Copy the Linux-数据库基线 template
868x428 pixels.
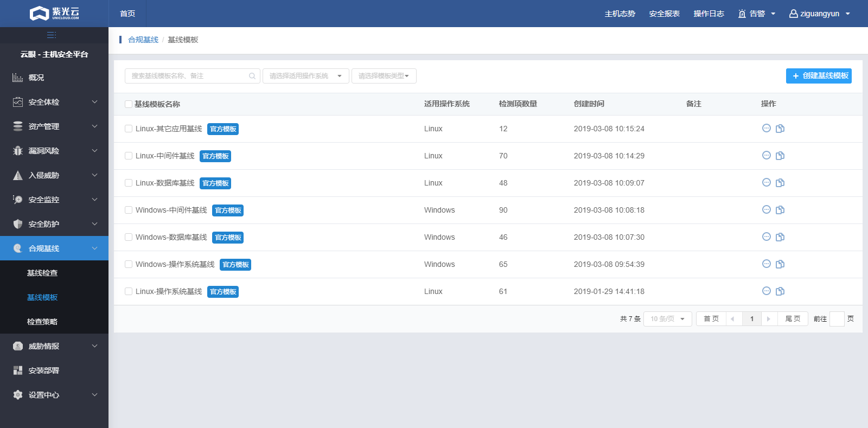780,183
